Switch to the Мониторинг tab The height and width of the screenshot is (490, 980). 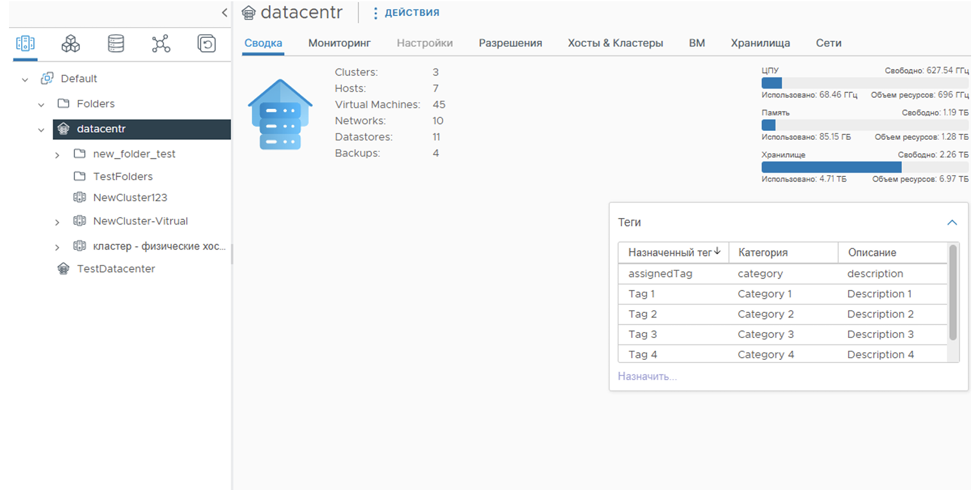click(x=339, y=43)
